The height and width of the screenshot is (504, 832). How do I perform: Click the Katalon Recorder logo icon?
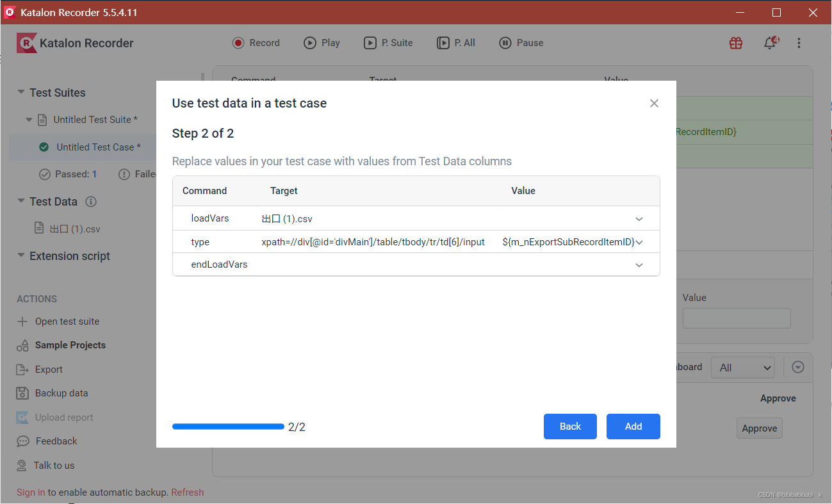(26, 43)
